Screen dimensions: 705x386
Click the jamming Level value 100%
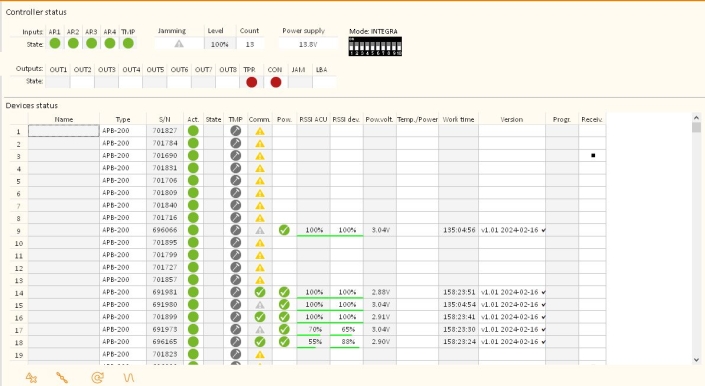[x=220, y=44]
